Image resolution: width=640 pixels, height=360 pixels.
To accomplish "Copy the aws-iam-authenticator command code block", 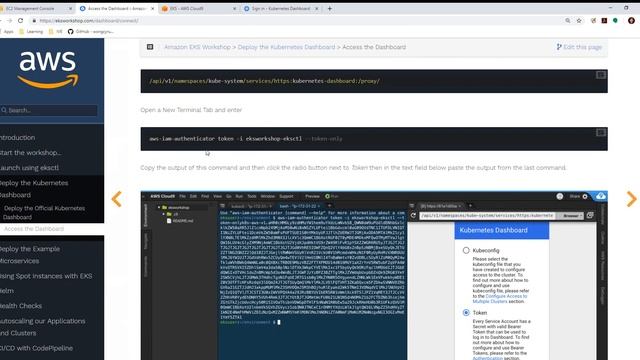I will pos(601,132).
